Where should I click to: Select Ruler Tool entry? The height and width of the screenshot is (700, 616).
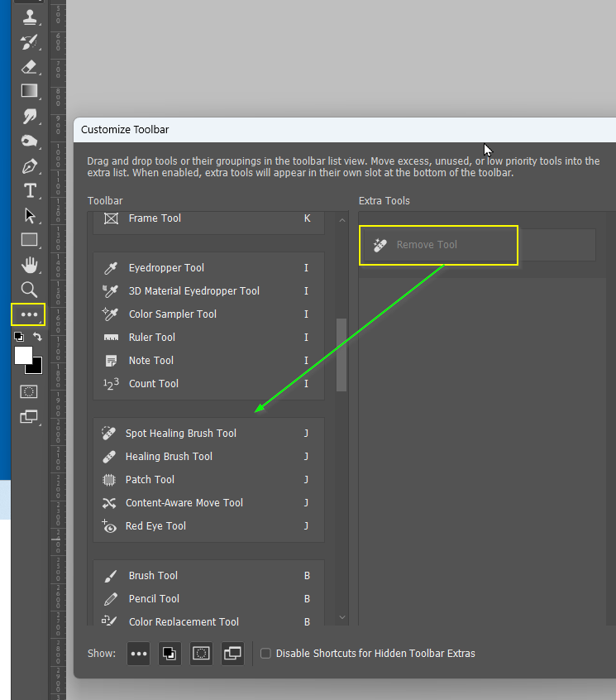208,338
